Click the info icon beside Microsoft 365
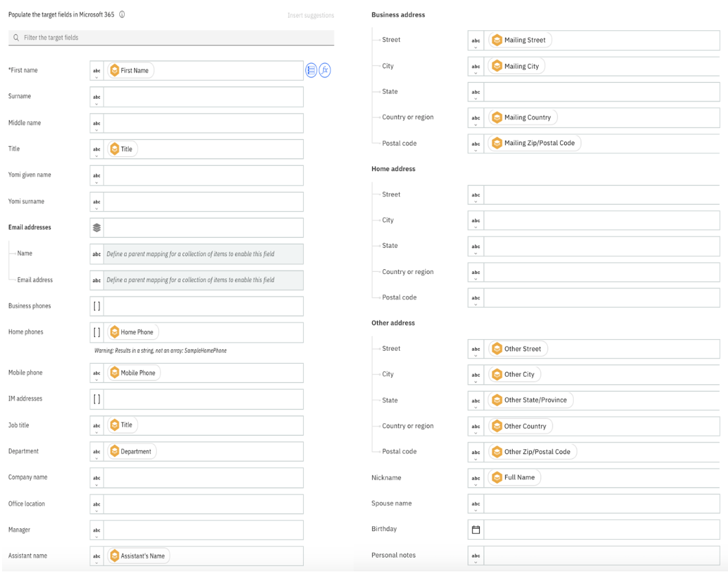The width and height of the screenshot is (728, 572). pos(122,14)
